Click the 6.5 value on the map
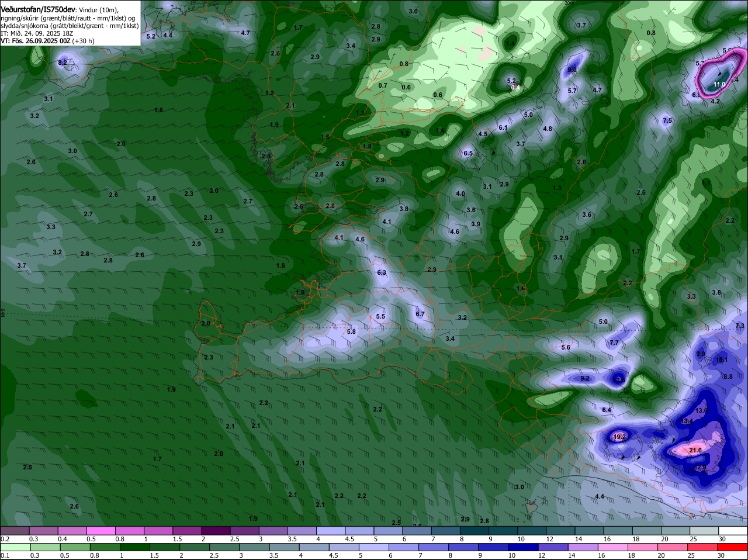The image size is (748, 560). (468, 154)
